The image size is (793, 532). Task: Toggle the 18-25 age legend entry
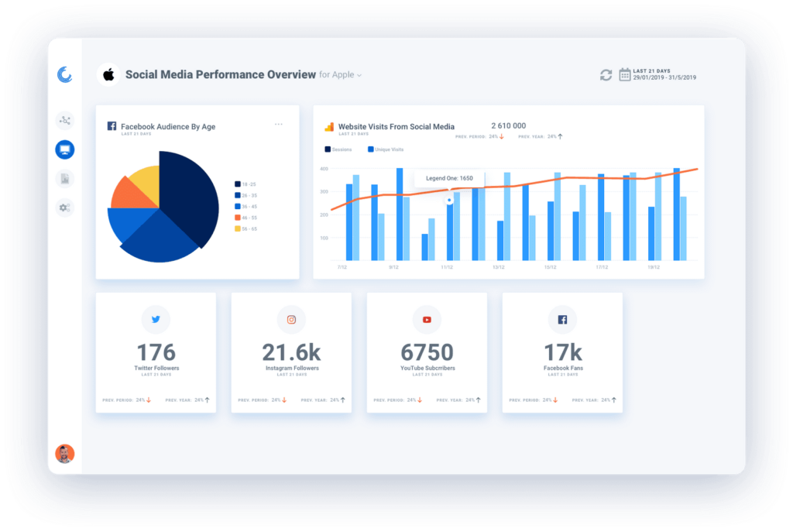point(245,184)
